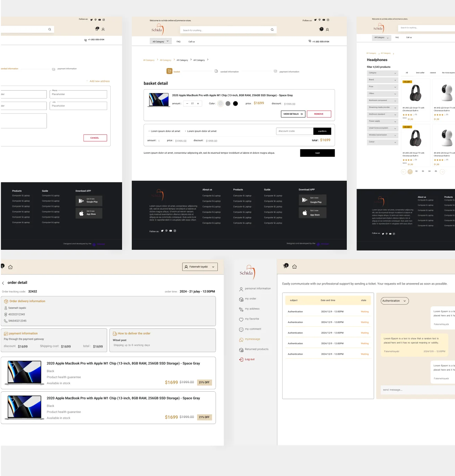Click Google Play button in basket page footer
This screenshot has height=476, width=455.
coord(312,200)
